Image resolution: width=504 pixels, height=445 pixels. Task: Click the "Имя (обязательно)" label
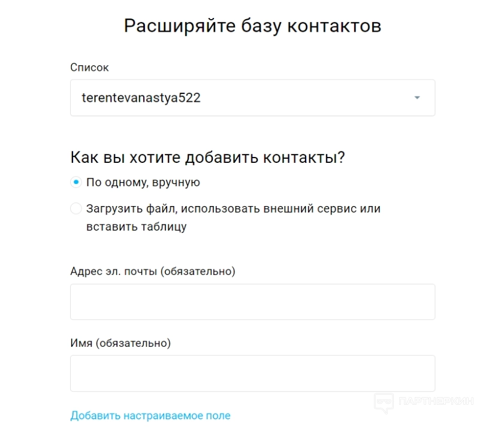click(x=120, y=343)
